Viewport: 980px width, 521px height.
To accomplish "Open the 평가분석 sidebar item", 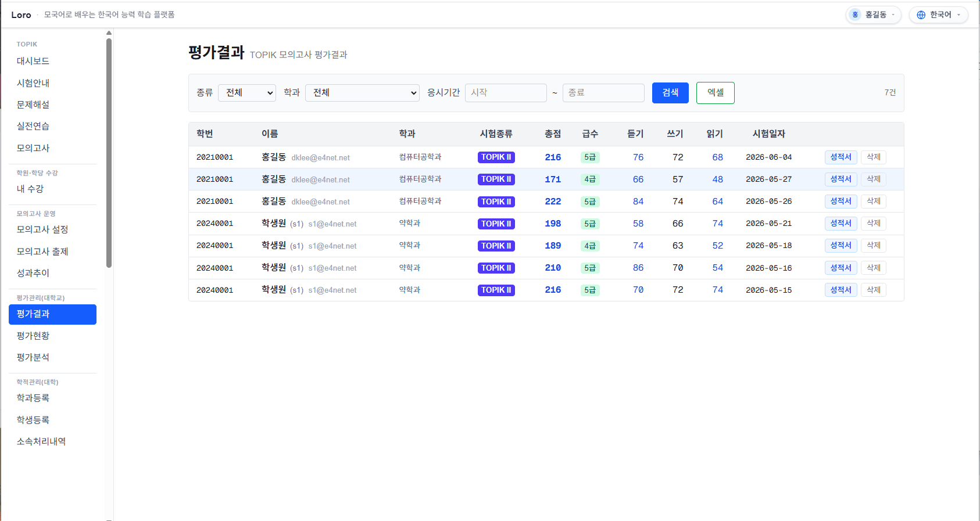I will pos(52,357).
